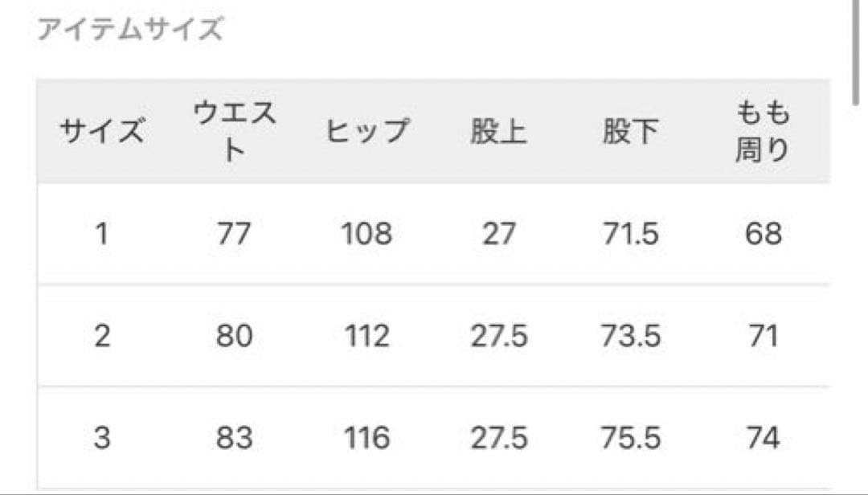868x495 pixels.
Task: Click the hip value 112
Action: pos(366,336)
